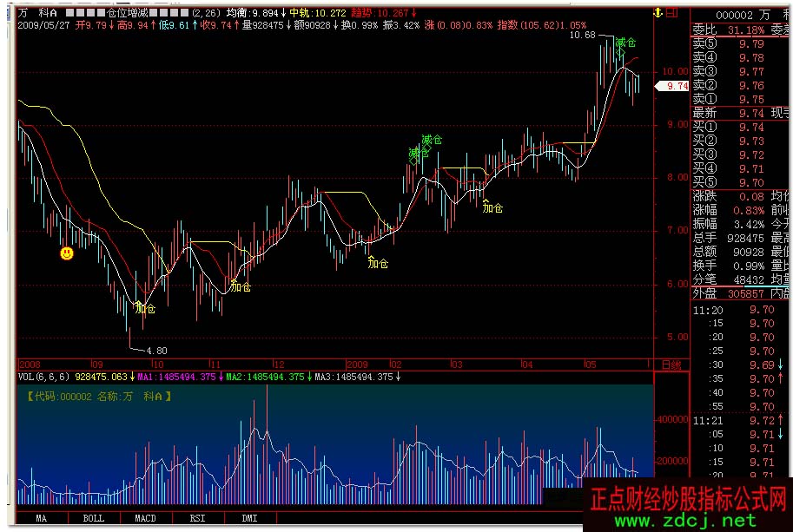Click the yellow smiley face marker
793x532 pixels.
[x=66, y=253]
